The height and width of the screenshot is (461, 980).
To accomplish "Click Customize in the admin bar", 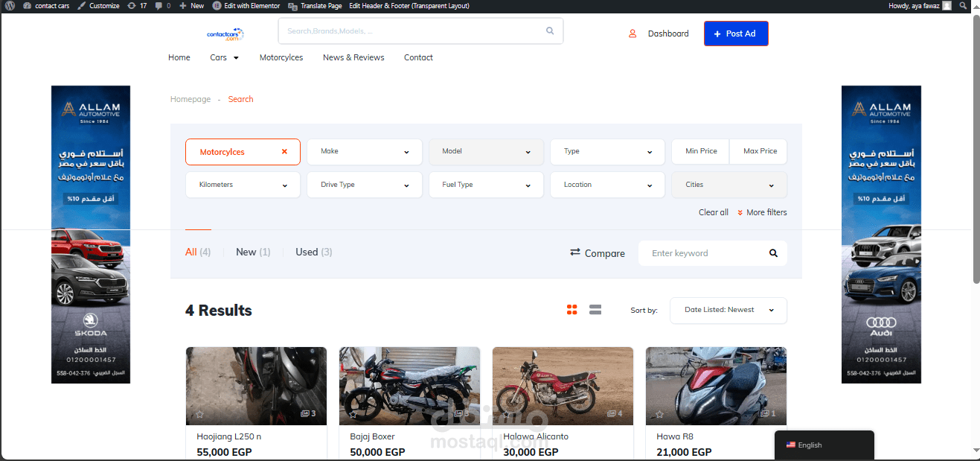I will click(98, 5).
